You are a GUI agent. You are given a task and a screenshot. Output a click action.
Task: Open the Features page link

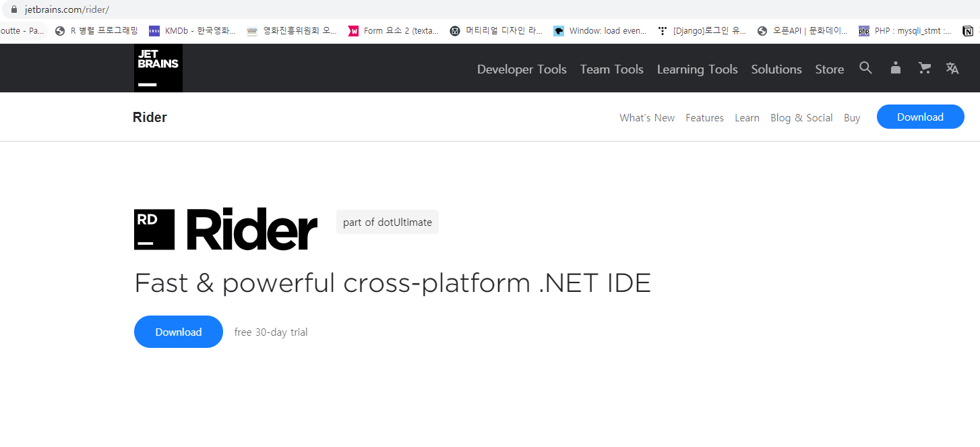704,117
